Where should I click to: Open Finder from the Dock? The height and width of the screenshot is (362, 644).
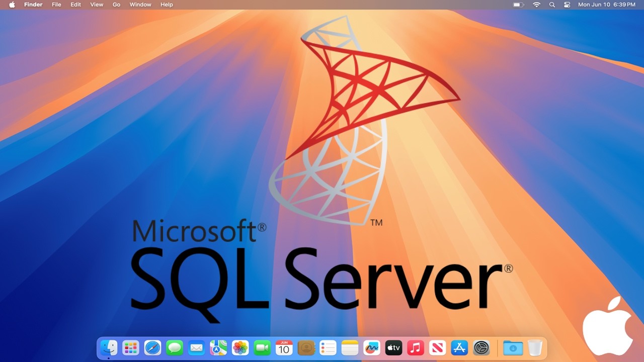click(109, 347)
